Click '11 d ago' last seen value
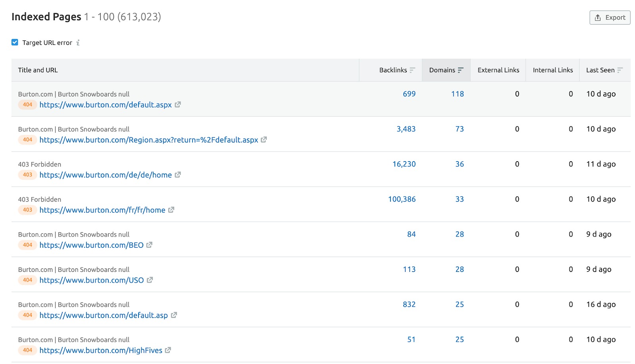This screenshot has height=364, width=635. [x=601, y=164]
